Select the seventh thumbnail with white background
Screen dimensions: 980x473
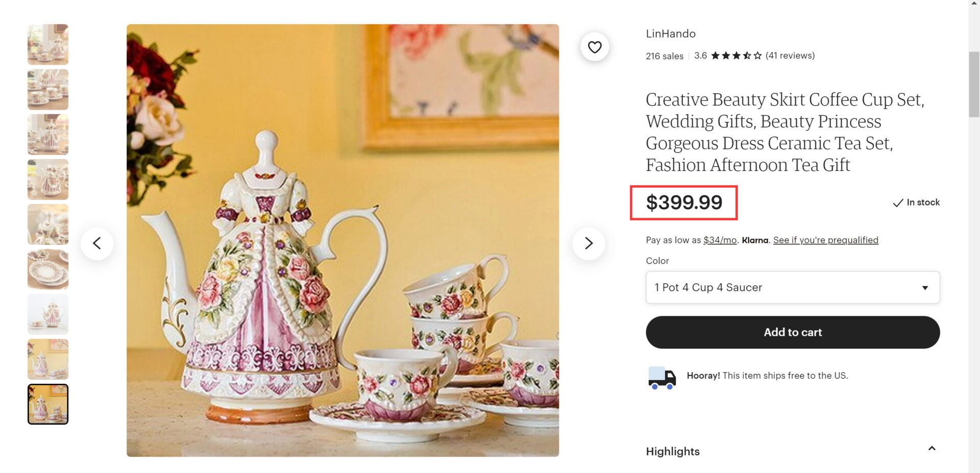48,314
